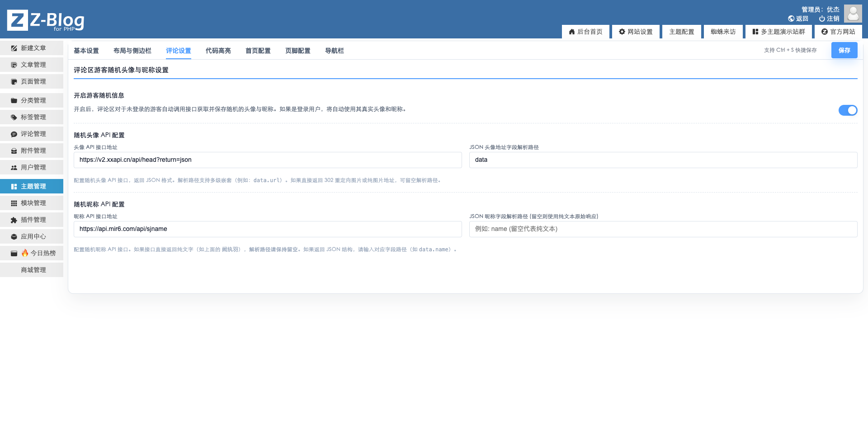Toggle the 开启游客随机信息 switch off

(x=848, y=110)
